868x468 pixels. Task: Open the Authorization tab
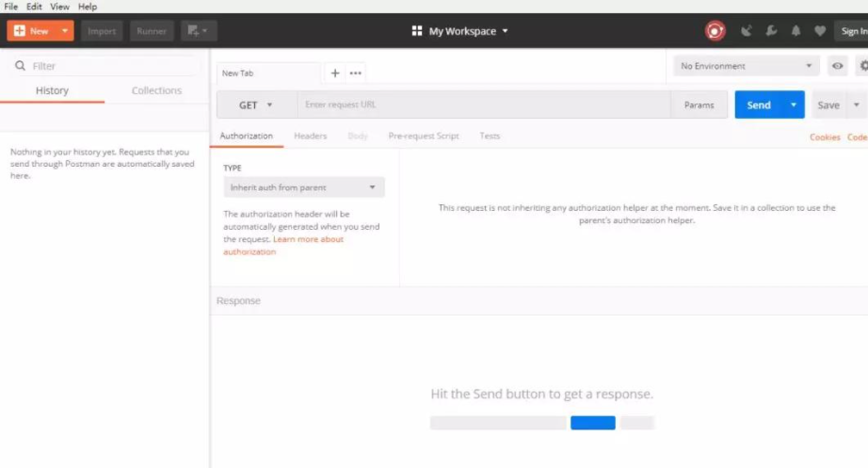click(247, 137)
